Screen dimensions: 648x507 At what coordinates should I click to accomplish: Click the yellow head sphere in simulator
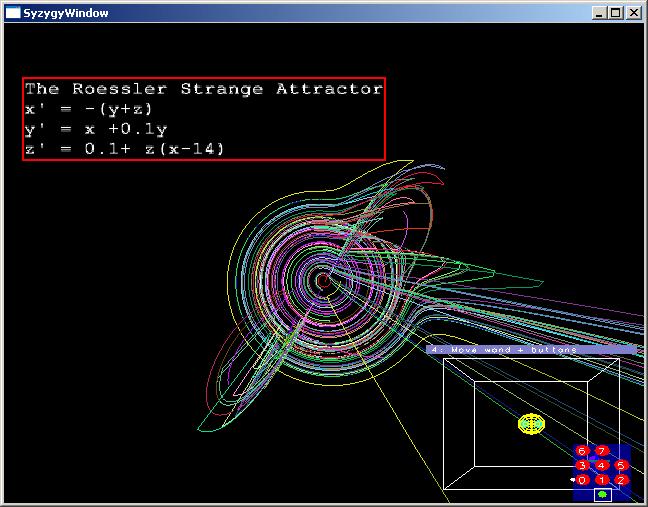[x=532, y=424]
